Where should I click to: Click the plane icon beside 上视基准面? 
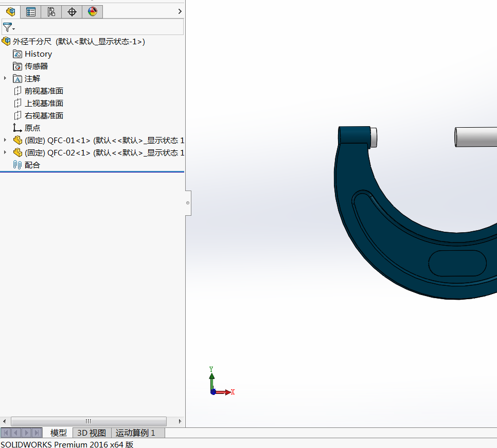(17, 104)
